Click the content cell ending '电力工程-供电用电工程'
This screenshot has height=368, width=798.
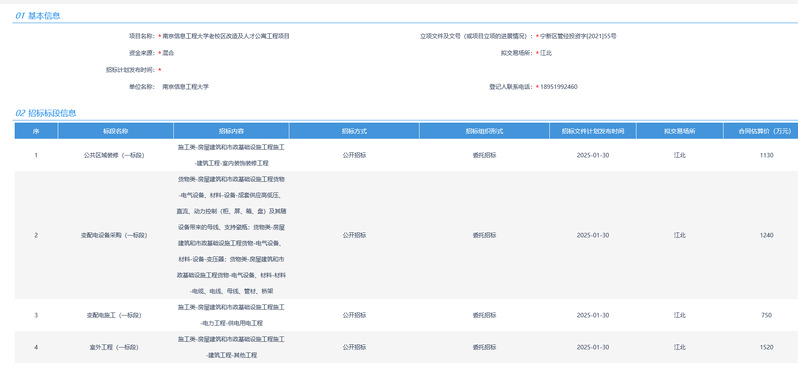(x=231, y=315)
